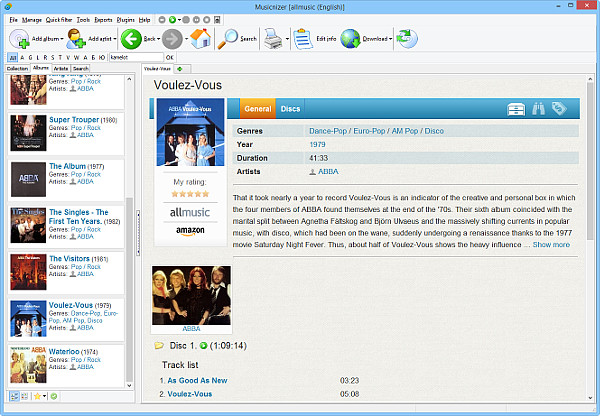Click the gray forward arrow icon

pyautogui.click(x=172, y=39)
